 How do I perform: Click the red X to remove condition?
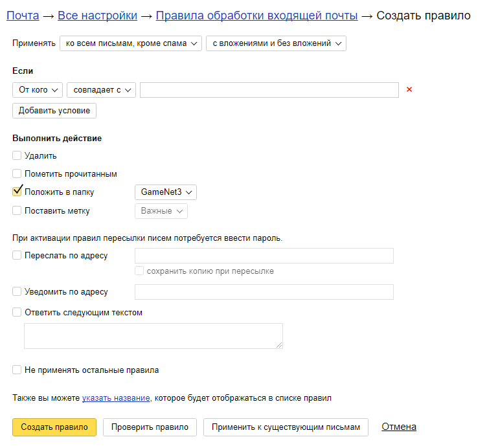409,90
